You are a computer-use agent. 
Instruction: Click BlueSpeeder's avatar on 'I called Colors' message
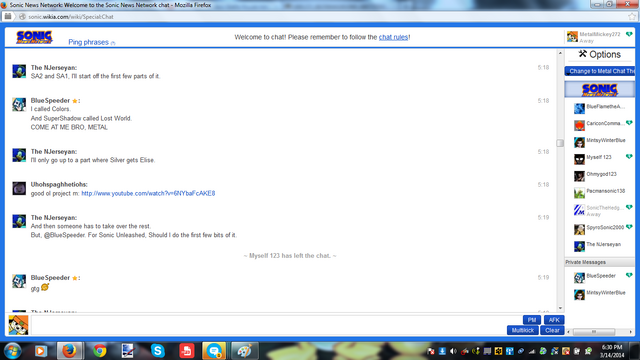(19, 104)
